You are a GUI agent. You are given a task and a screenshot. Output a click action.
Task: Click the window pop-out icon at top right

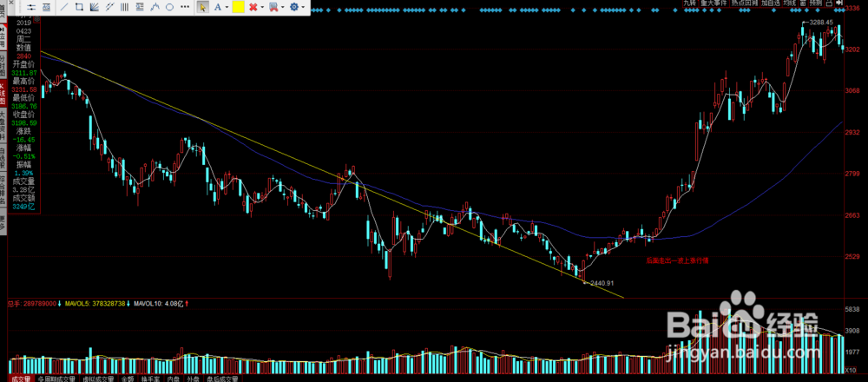829,3
